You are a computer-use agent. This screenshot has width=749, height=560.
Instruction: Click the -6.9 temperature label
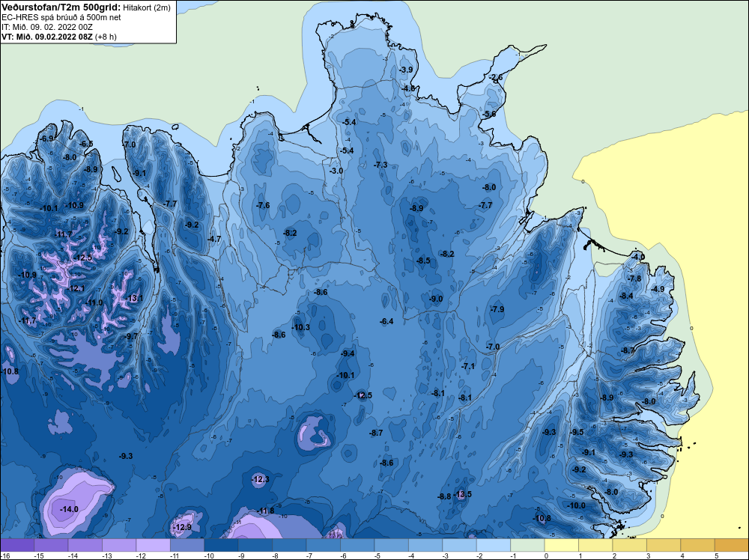coord(46,139)
